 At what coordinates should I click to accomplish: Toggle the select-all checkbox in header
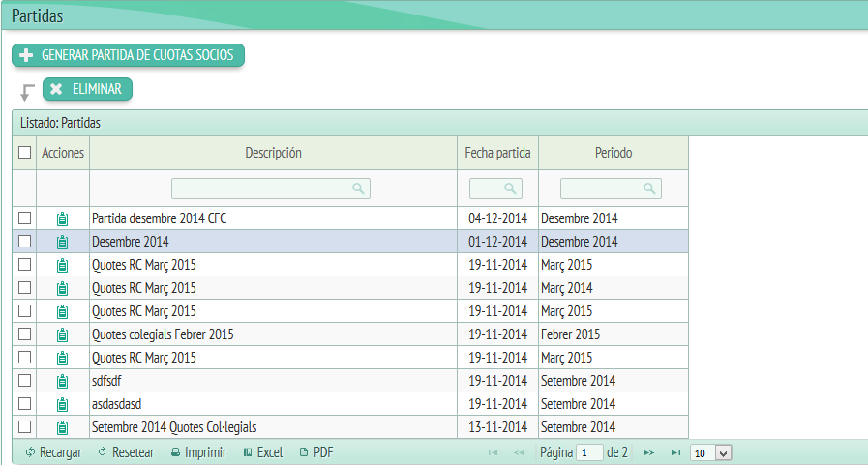pyautogui.click(x=24, y=153)
